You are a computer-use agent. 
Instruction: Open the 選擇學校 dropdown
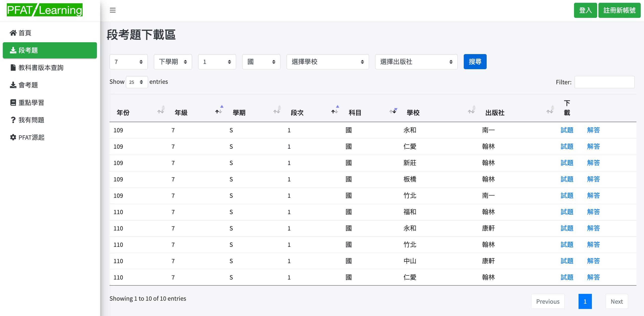point(328,62)
